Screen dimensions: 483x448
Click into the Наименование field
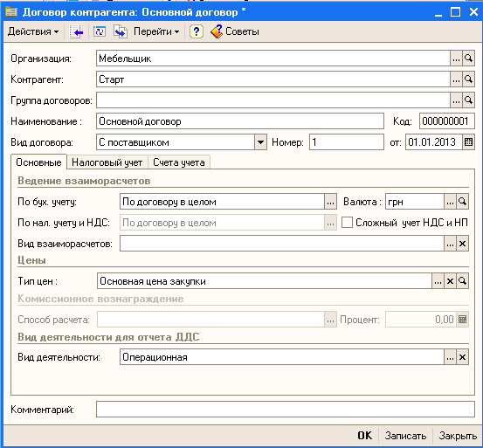[240, 121]
